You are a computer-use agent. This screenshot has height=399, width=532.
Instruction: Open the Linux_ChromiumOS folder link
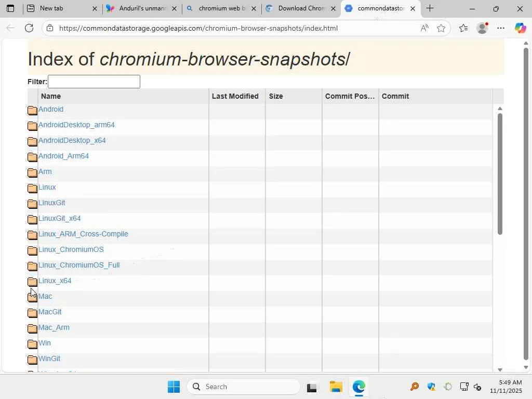click(x=71, y=250)
